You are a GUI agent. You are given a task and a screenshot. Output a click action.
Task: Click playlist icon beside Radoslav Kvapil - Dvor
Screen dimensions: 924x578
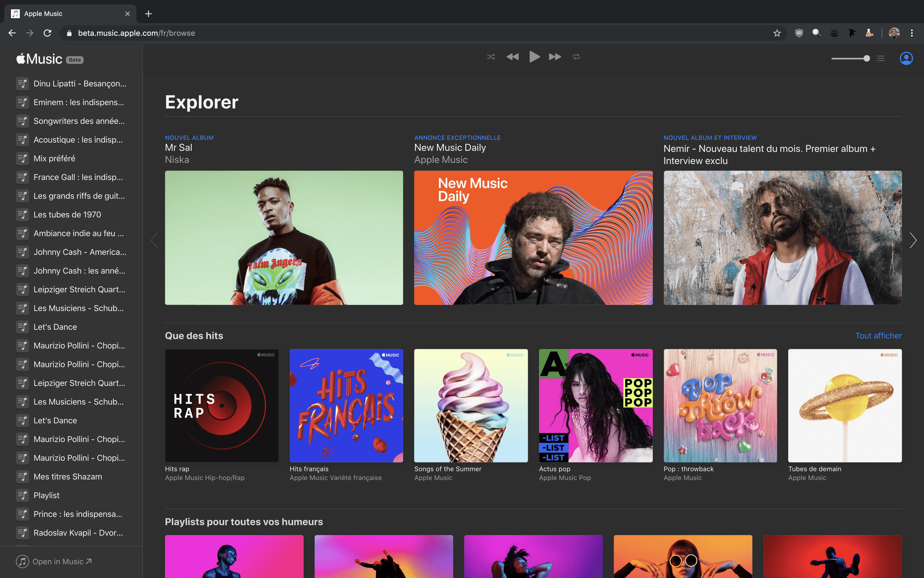tap(23, 533)
